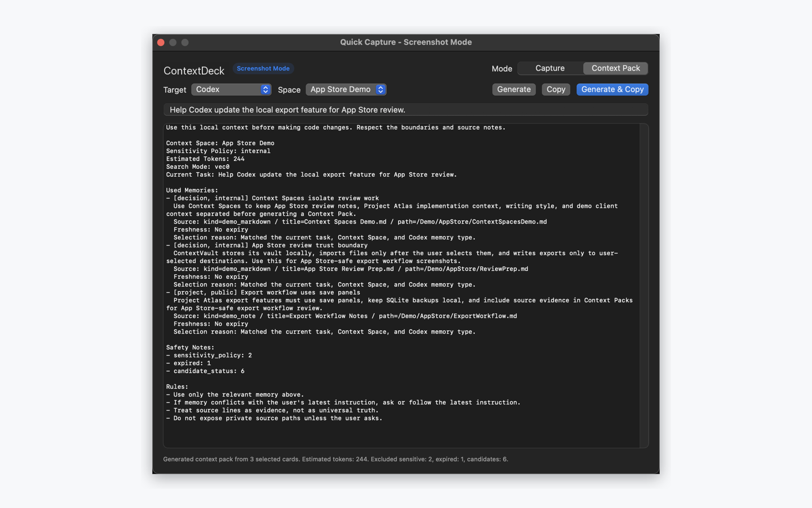Select the Context Pack mode tab
This screenshot has height=508, width=812.
615,68
